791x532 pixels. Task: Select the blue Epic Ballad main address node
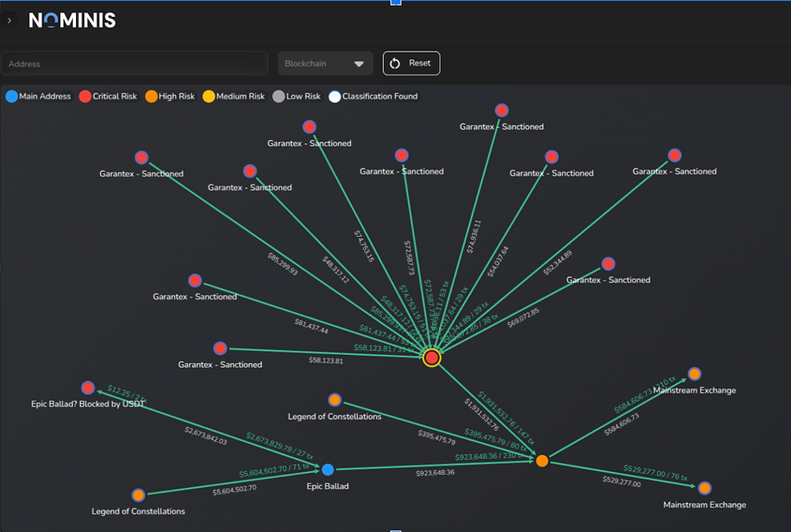(328, 470)
